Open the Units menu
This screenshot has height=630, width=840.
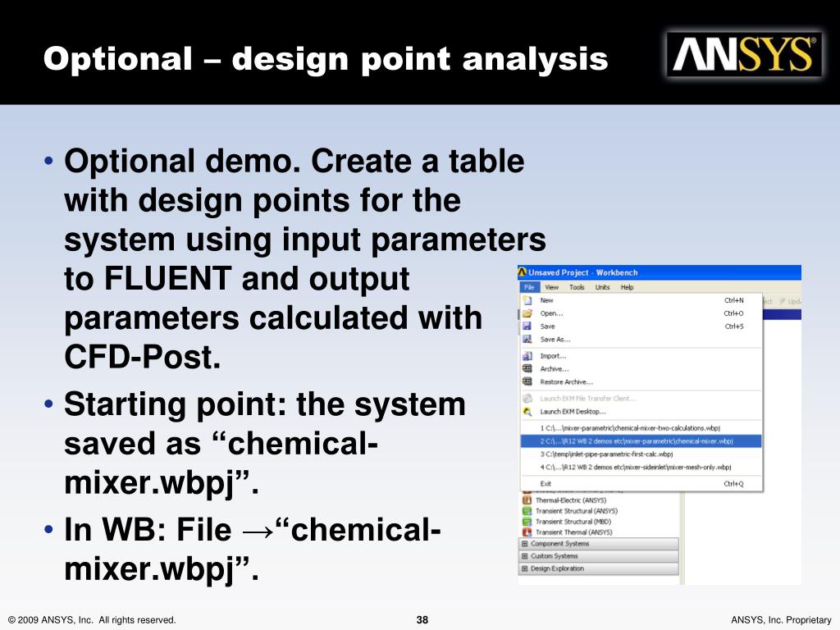(603, 287)
